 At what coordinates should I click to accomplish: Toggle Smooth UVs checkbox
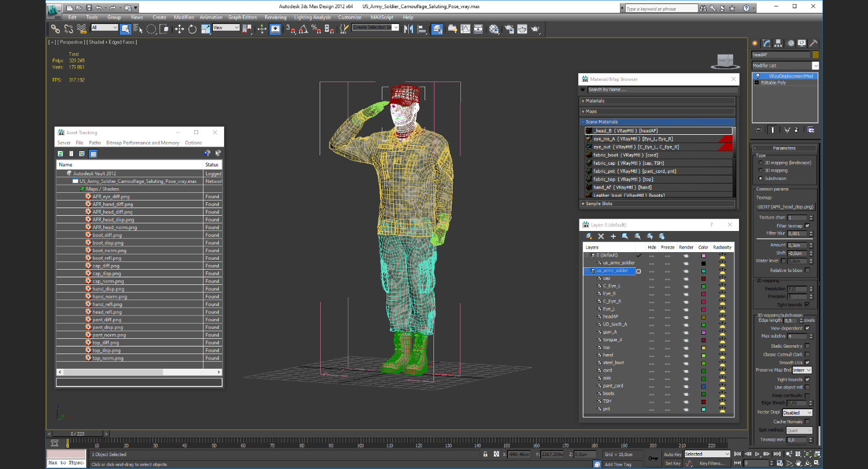808,362
